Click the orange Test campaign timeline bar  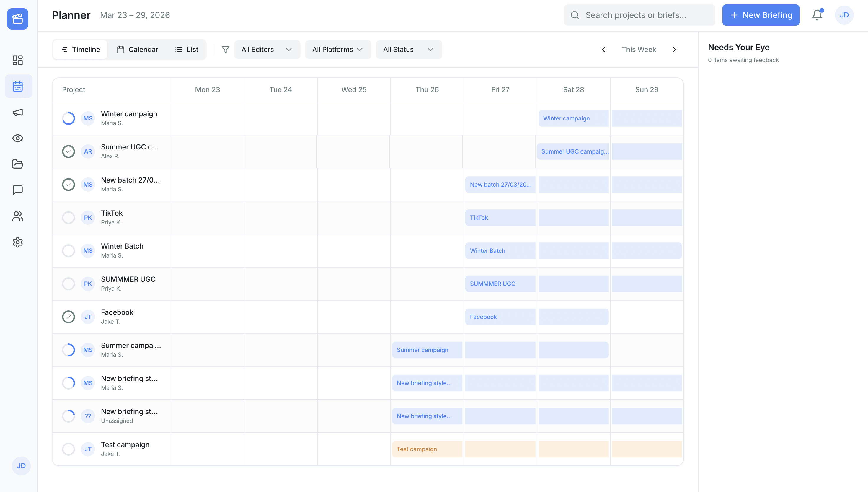[427, 449]
